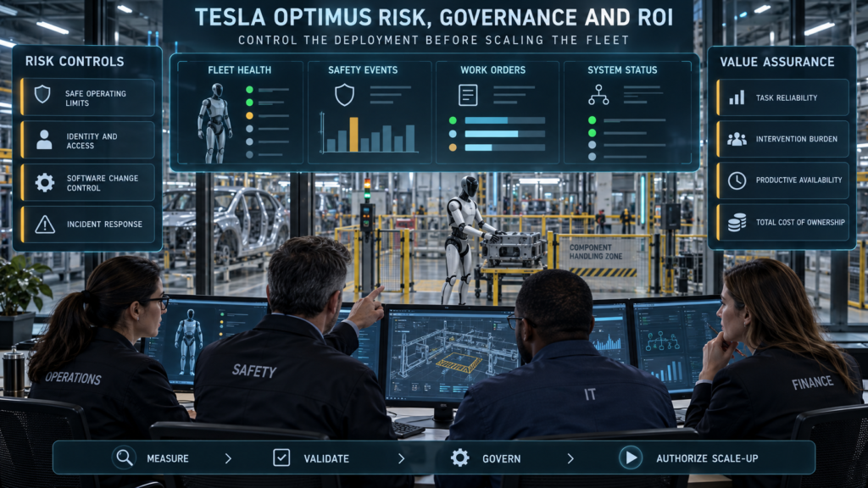Open the Safe Operating Limits card

[x=87, y=97]
